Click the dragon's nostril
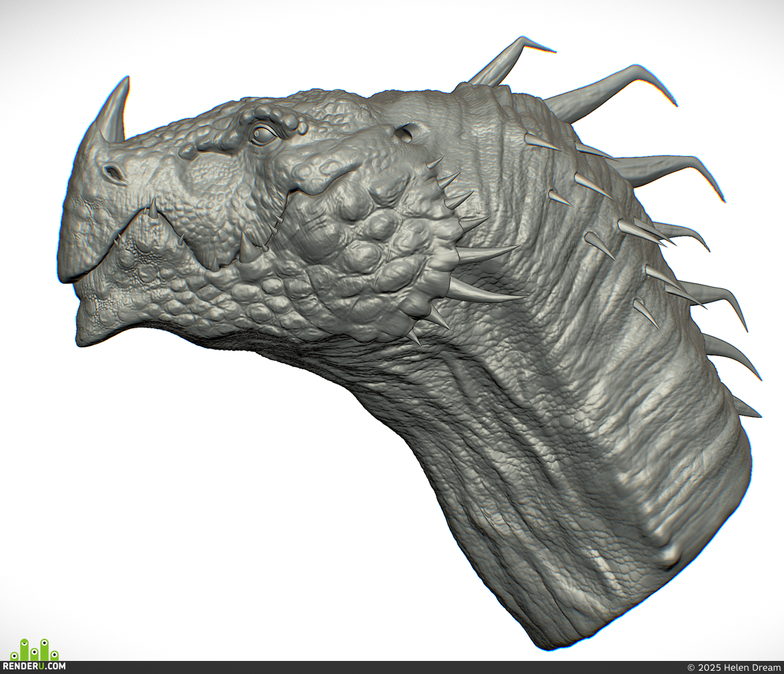 pyautogui.click(x=114, y=173)
